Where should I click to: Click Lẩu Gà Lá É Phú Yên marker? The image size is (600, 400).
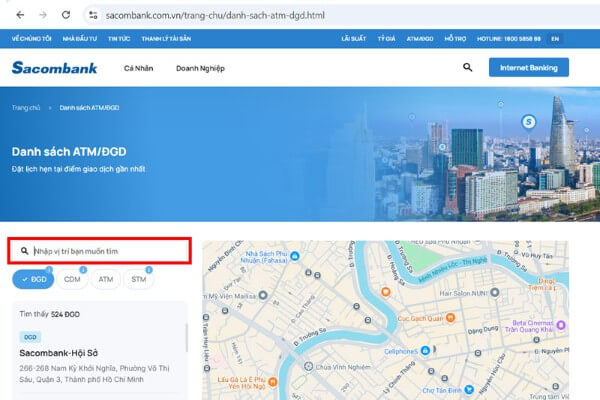click(272, 382)
